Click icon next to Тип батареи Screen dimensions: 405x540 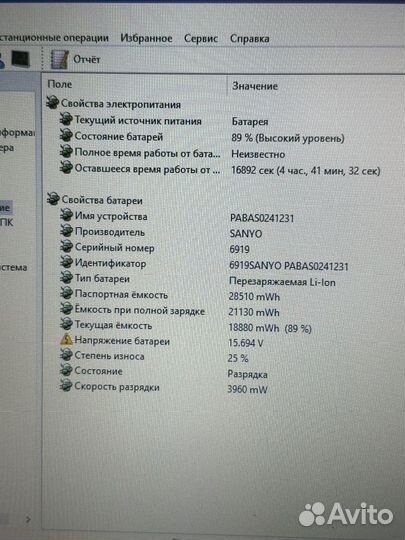coord(66,277)
